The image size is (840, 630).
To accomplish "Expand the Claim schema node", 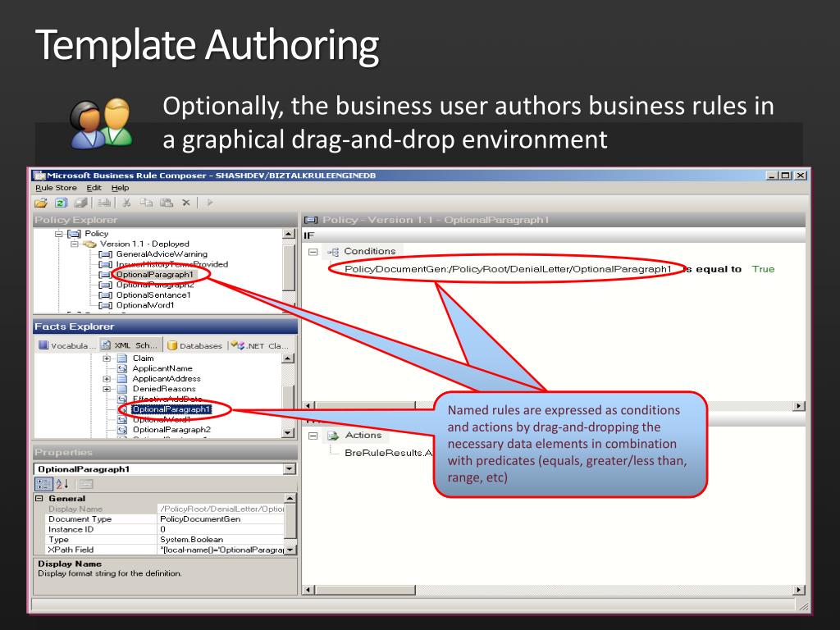I will (x=107, y=358).
